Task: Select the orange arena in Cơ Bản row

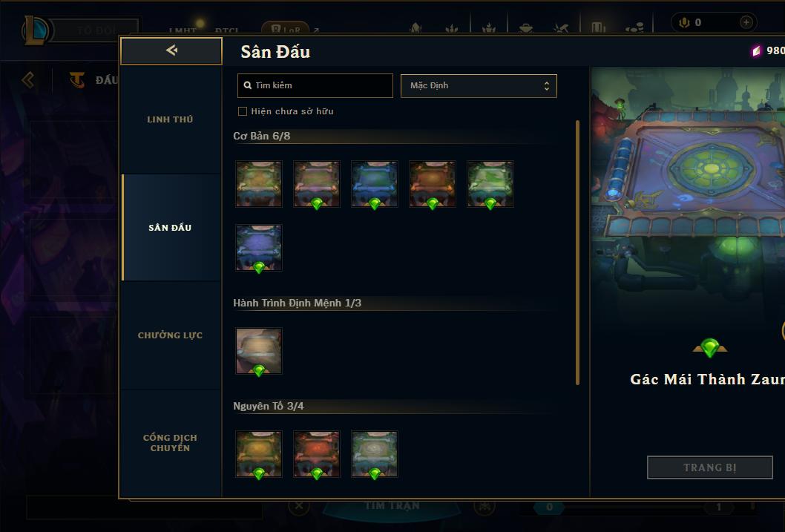Action: pos(432,184)
